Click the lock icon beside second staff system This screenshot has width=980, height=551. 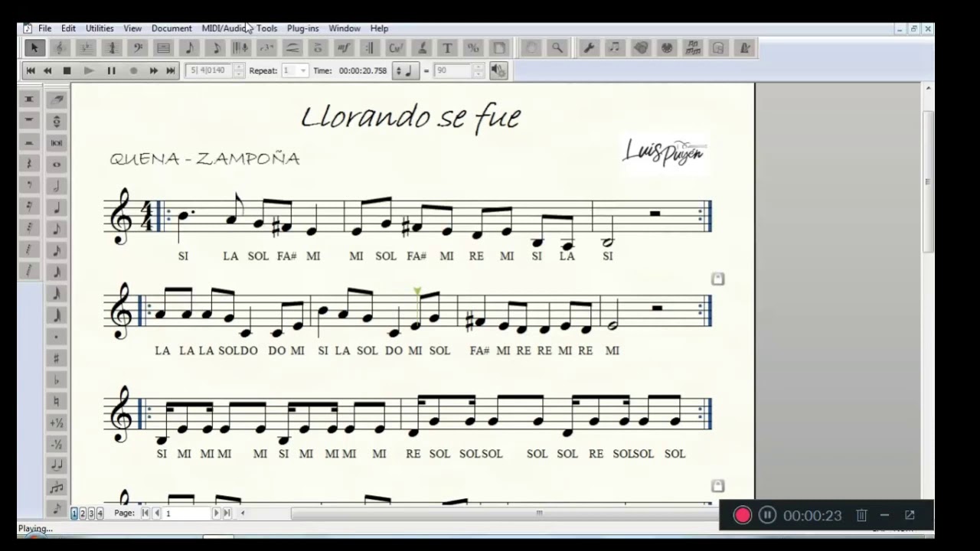pyautogui.click(x=717, y=279)
